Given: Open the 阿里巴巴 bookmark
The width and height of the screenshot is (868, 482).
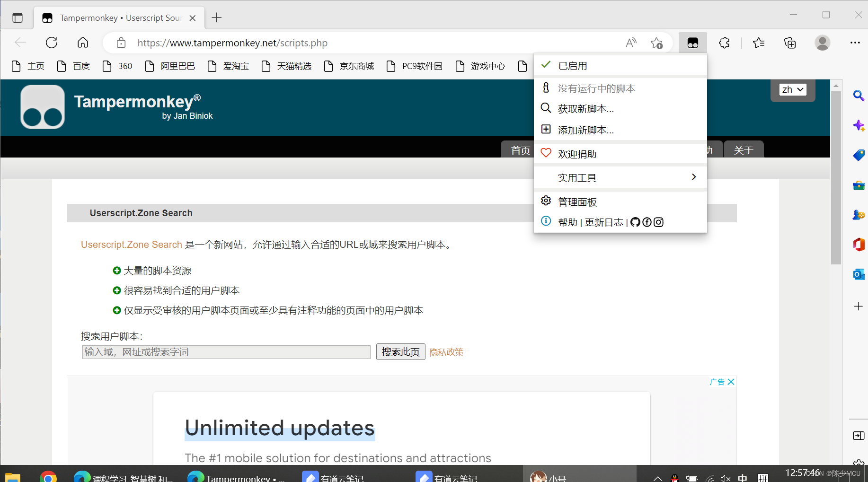Looking at the screenshot, I should pyautogui.click(x=170, y=66).
